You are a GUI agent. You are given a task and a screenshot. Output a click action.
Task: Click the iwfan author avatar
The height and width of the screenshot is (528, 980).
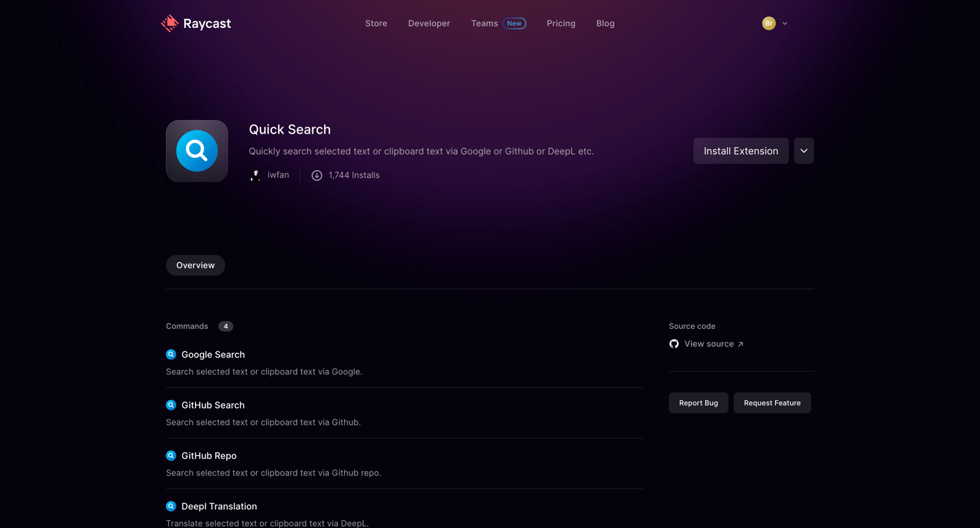(x=255, y=175)
